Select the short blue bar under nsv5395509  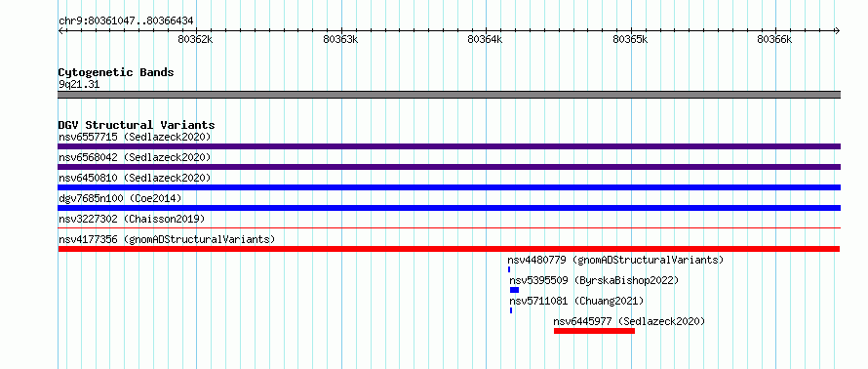pyautogui.click(x=514, y=290)
